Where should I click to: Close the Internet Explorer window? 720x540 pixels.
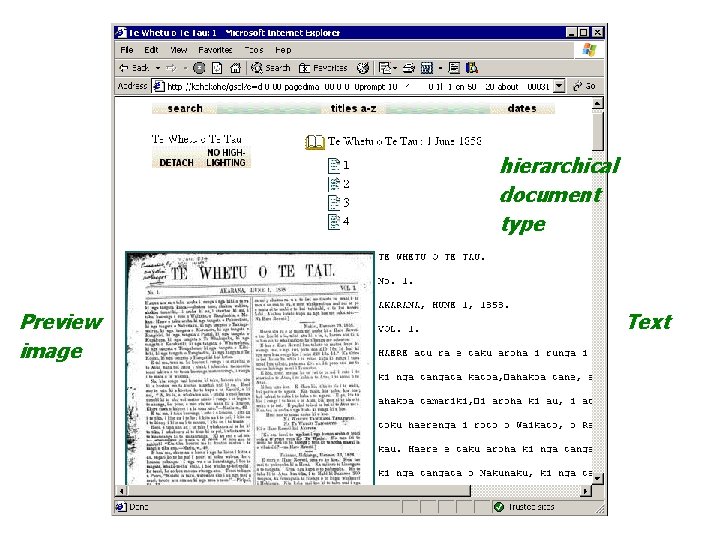(x=597, y=33)
